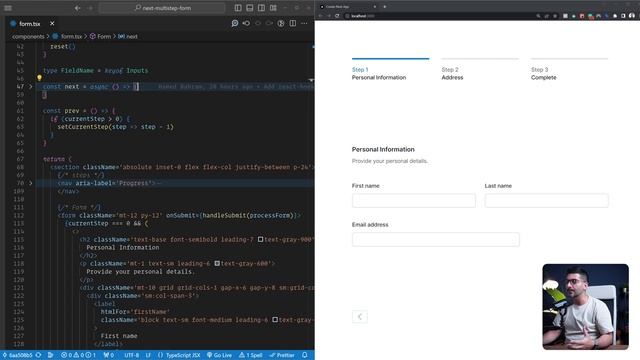Viewport: 640px width, 360px height.
Task: Open the source control graph icon in editor toolbar
Action: click(x=281, y=23)
